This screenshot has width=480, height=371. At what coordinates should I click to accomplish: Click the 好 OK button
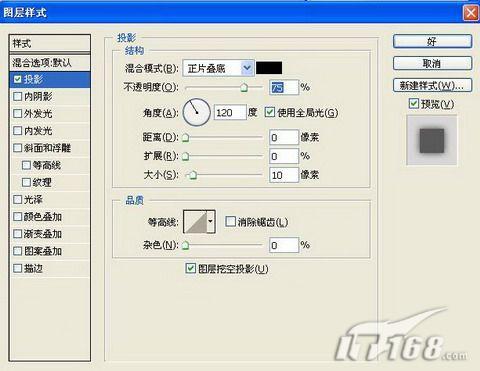coord(432,42)
